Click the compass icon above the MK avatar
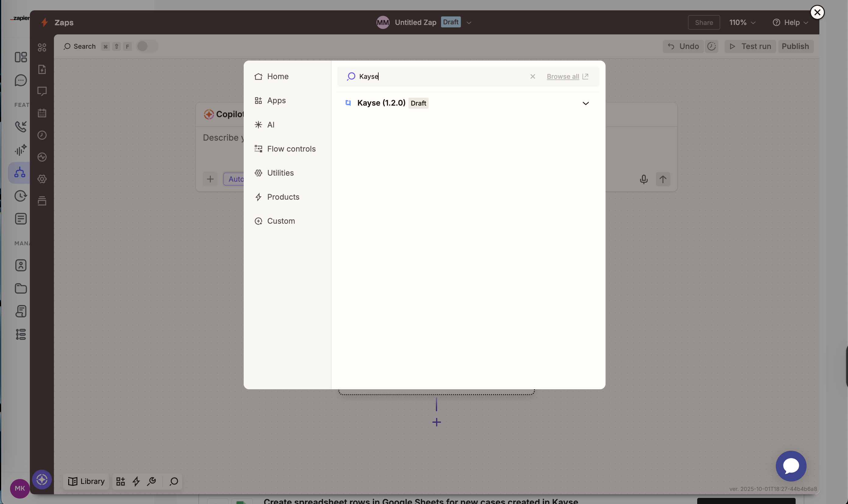This screenshot has height=504, width=848. click(x=42, y=480)
